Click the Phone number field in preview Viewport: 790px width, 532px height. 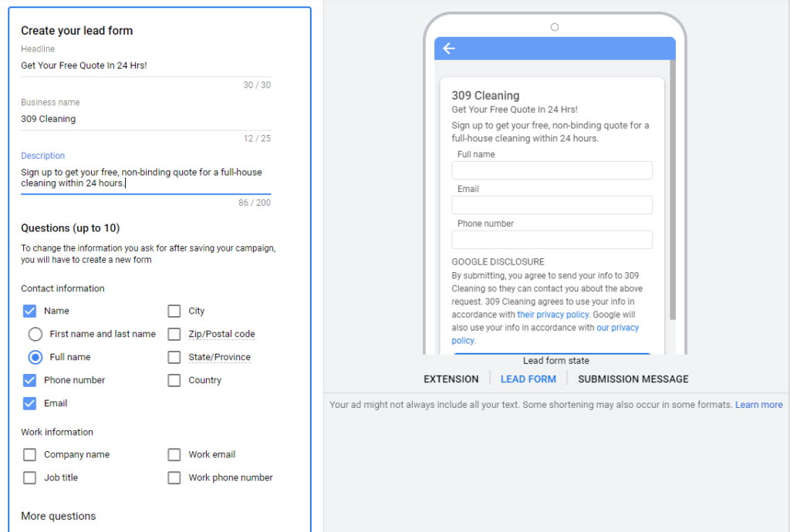pyautogui.click(x=552, y=240)
